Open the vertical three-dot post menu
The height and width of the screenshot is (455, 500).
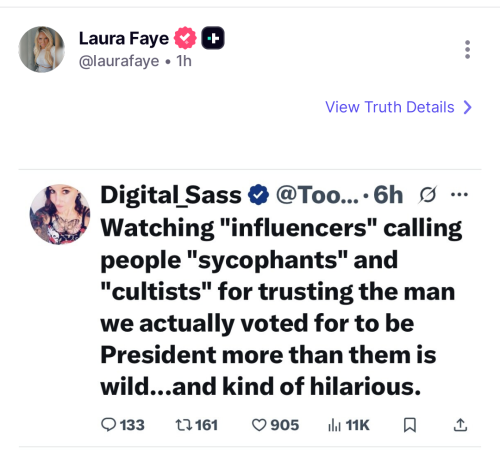click(467, 50)
